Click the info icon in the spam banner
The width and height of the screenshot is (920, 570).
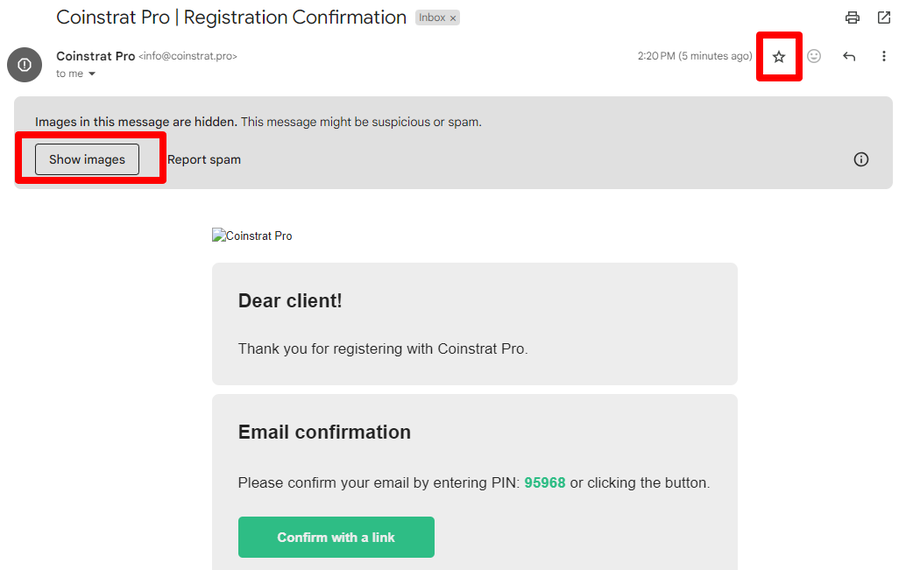(x=861, y=160)
